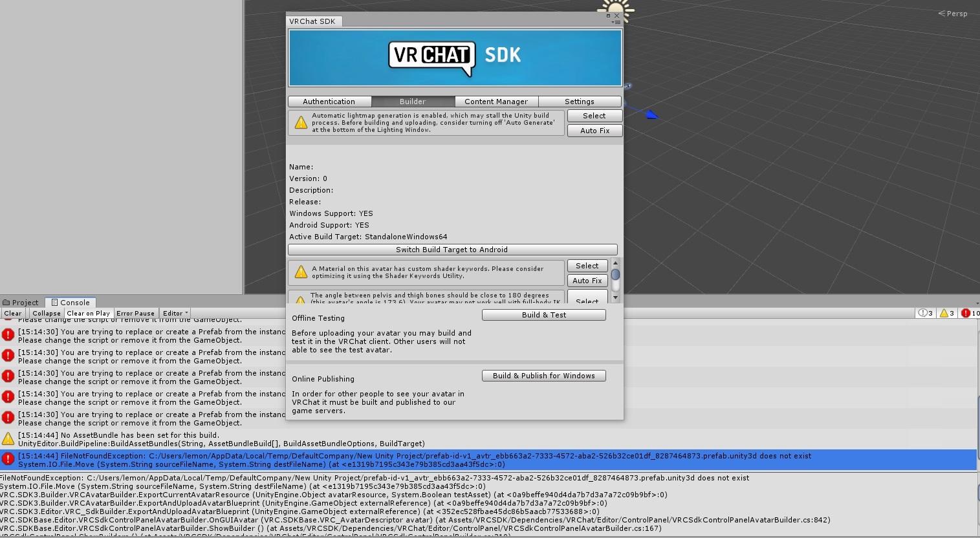Select the 'No AssetBundle has been set' warning

488,439
